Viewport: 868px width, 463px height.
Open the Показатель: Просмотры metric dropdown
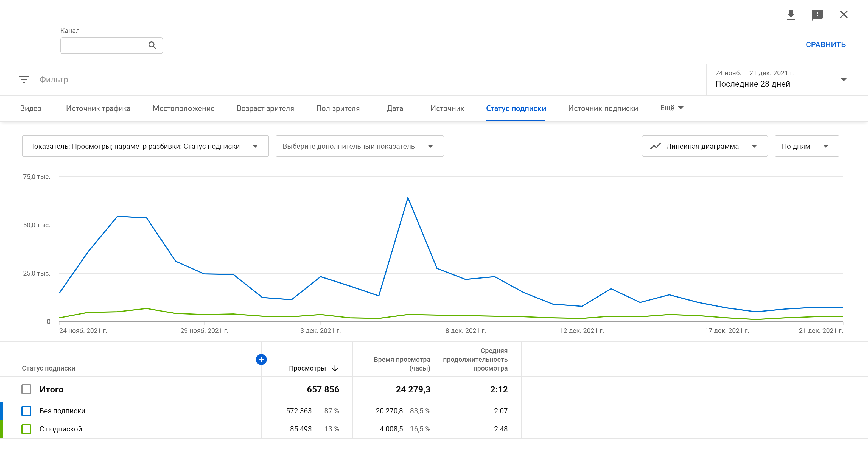(145, 146)
